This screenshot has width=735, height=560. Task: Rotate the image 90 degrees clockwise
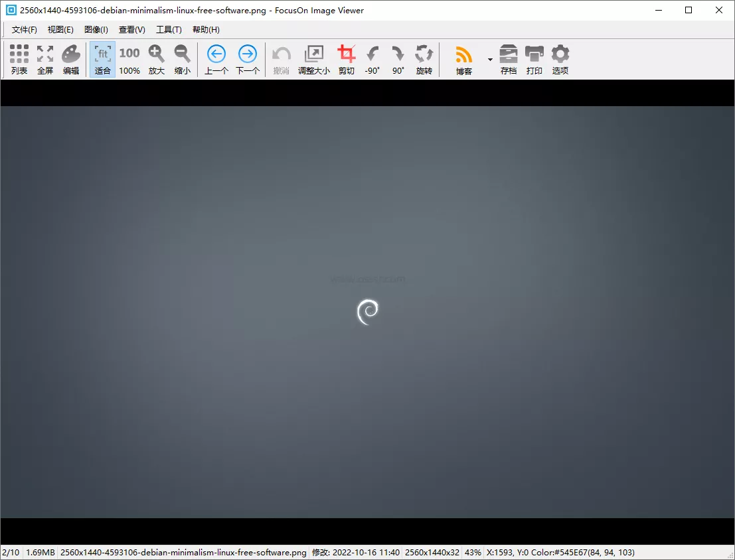pyautogui.click(x=398, y=60)
